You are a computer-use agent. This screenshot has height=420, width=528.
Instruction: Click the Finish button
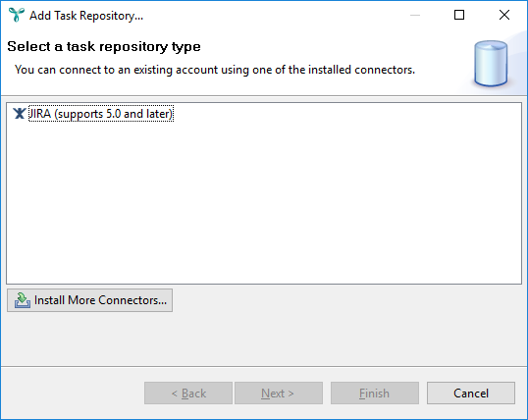[x=375, y=394]
